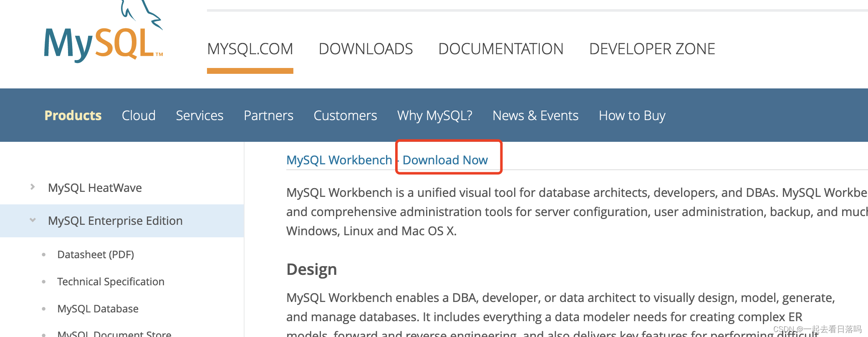Open MySQL HeatWave sidebar item
Screen dimensions: 868x337
pyautogui.click(x=95, y=188)
